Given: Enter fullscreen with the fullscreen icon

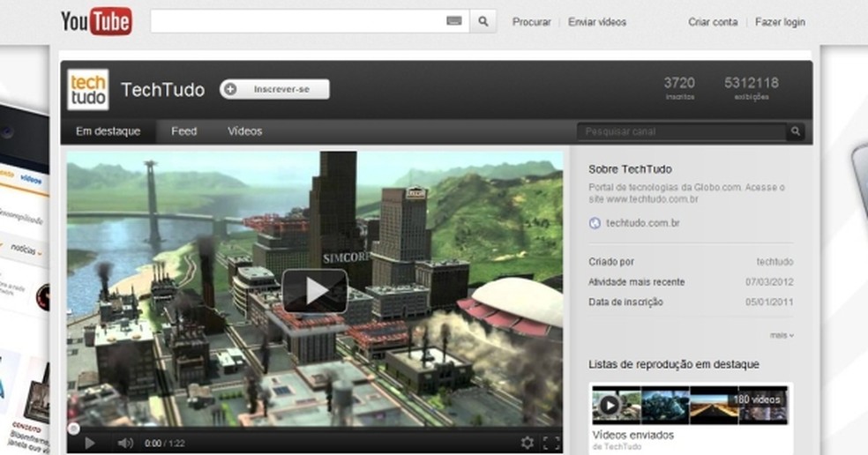Looking at the screenshot, I should click(551, 443).
